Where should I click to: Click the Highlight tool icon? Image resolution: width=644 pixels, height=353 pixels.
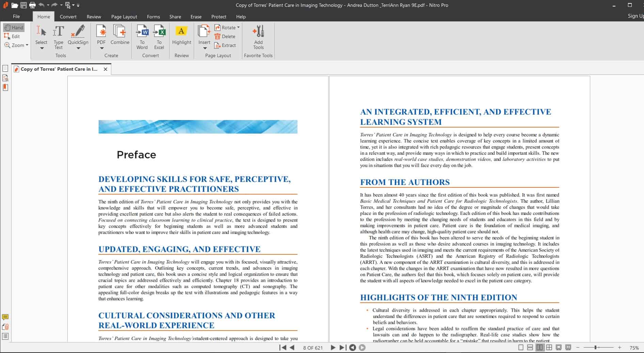(x=181, y=31)
